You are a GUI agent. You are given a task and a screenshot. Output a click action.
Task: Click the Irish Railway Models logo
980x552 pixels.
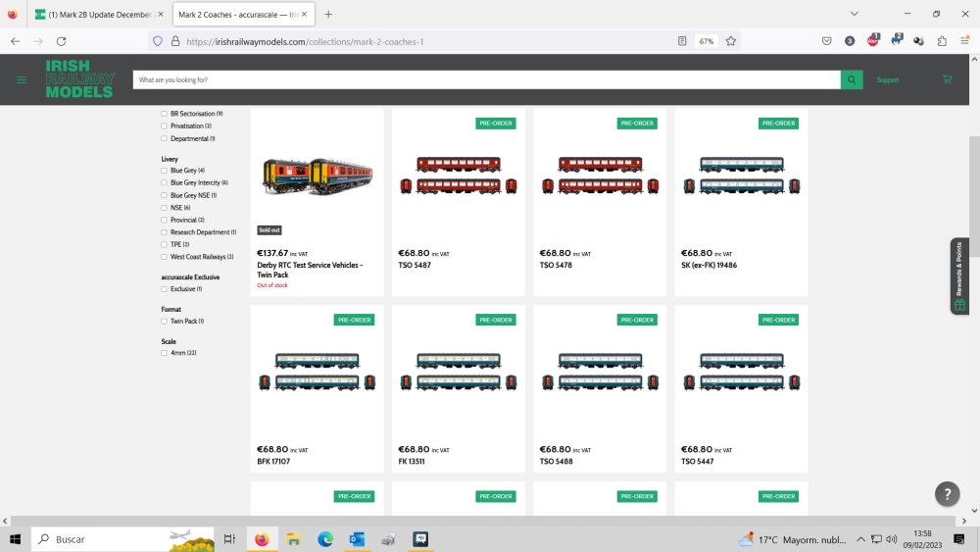coord(80,78)
